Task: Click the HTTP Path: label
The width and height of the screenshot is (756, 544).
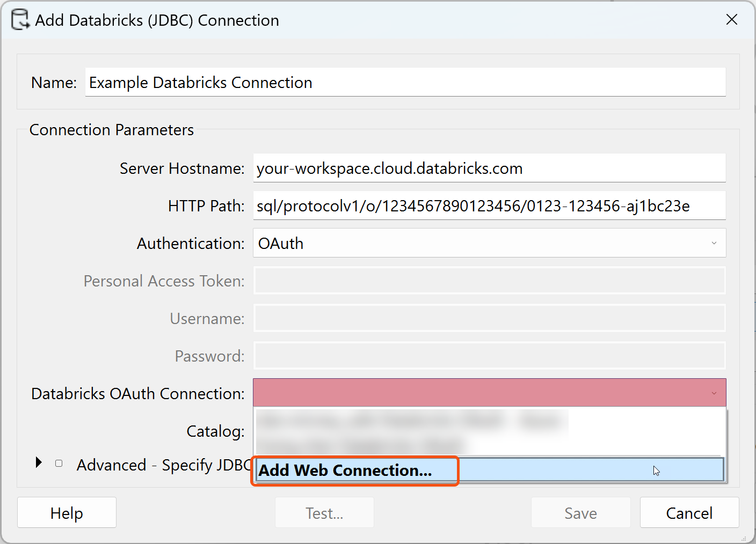Action: [x=206, y=206]
